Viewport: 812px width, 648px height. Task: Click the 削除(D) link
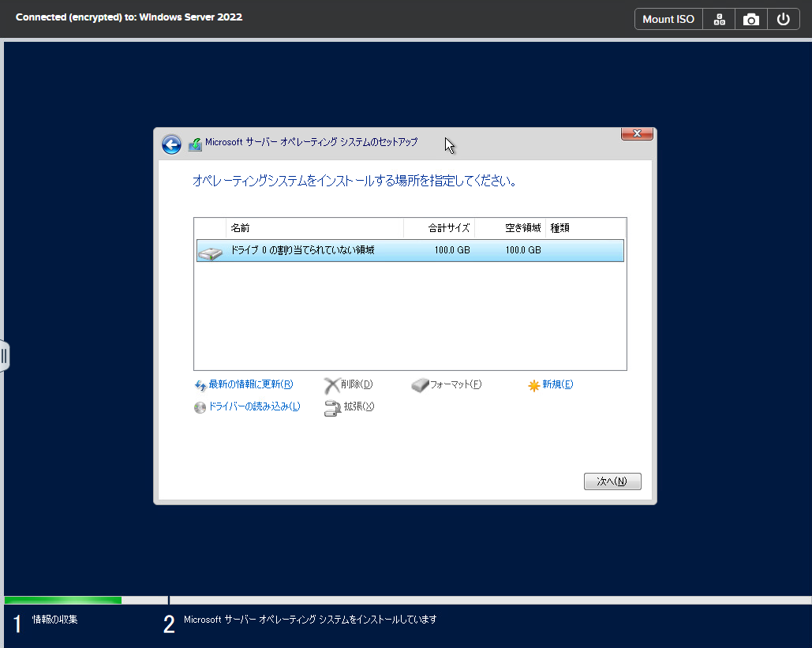coord(357,384)
